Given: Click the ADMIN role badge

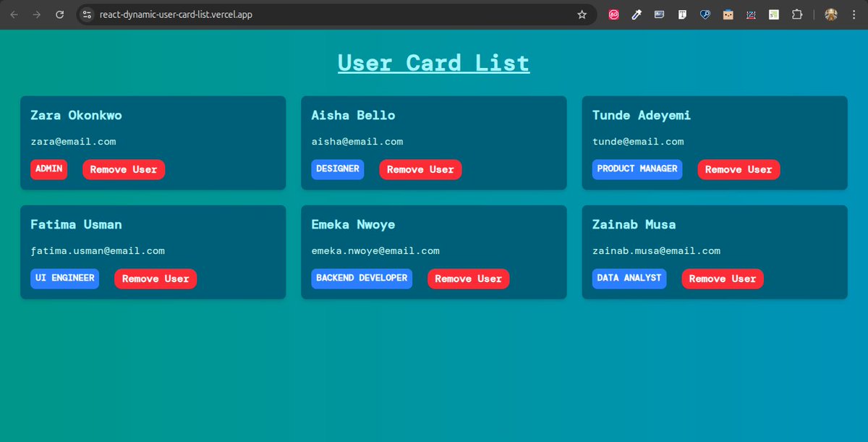Looking at the screenshot, I should [49, 169].
